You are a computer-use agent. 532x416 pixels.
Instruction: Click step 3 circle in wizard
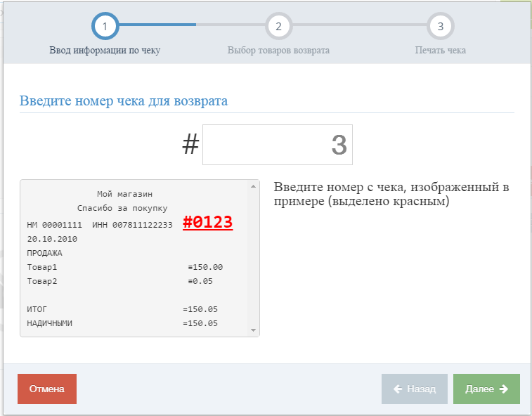[441, 26]
